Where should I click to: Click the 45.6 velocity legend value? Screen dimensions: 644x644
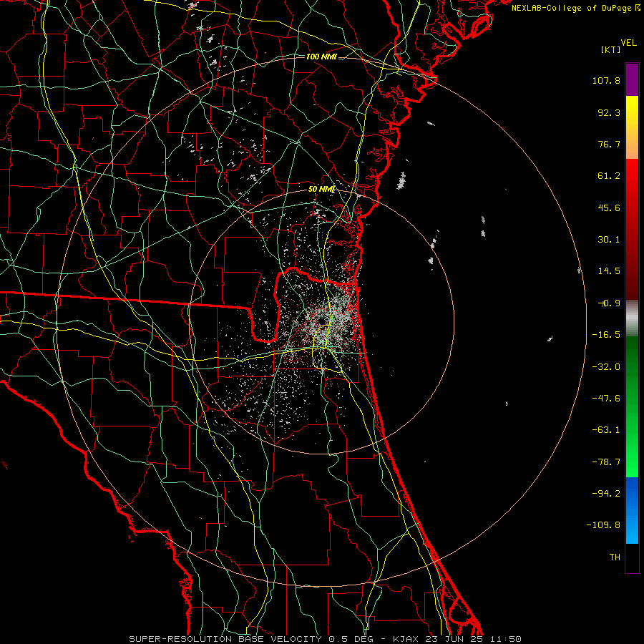609,208
